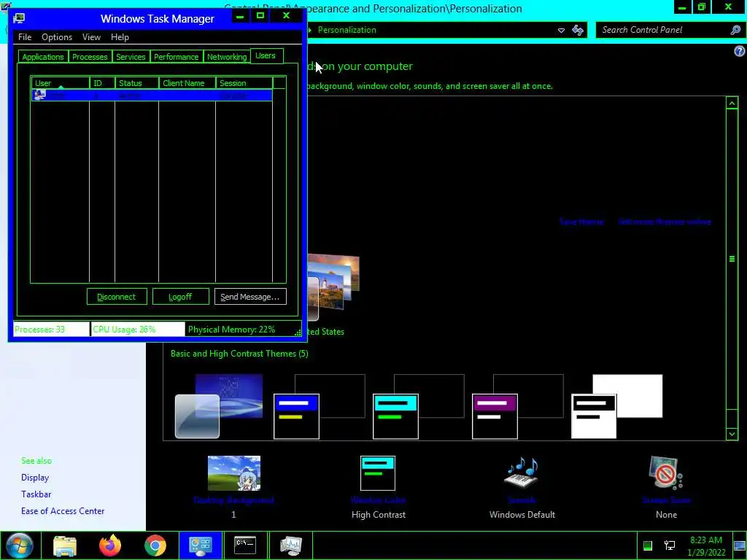This screenshot has width=747, height=560.
Task: Select the cyan High Contrast #2 theme
Action: coord(418,405)
